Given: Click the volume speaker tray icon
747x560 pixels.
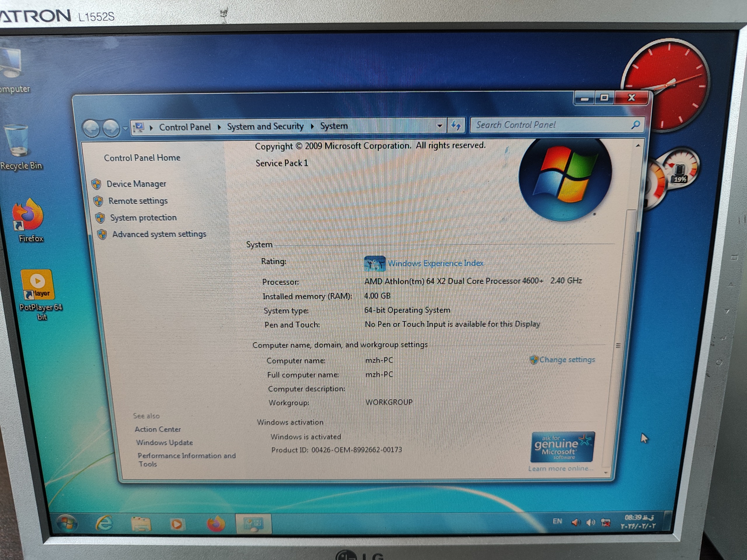Looking at the screenshot, I should [x=590, y=523].
